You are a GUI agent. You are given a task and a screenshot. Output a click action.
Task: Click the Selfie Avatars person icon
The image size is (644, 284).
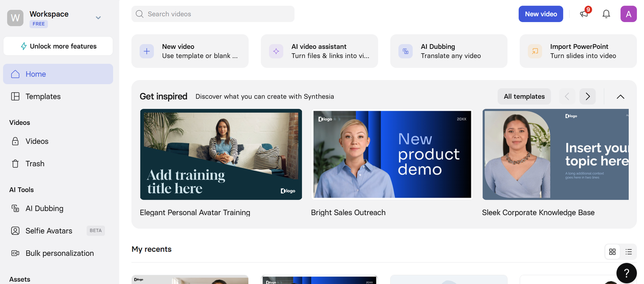[16, 231]
